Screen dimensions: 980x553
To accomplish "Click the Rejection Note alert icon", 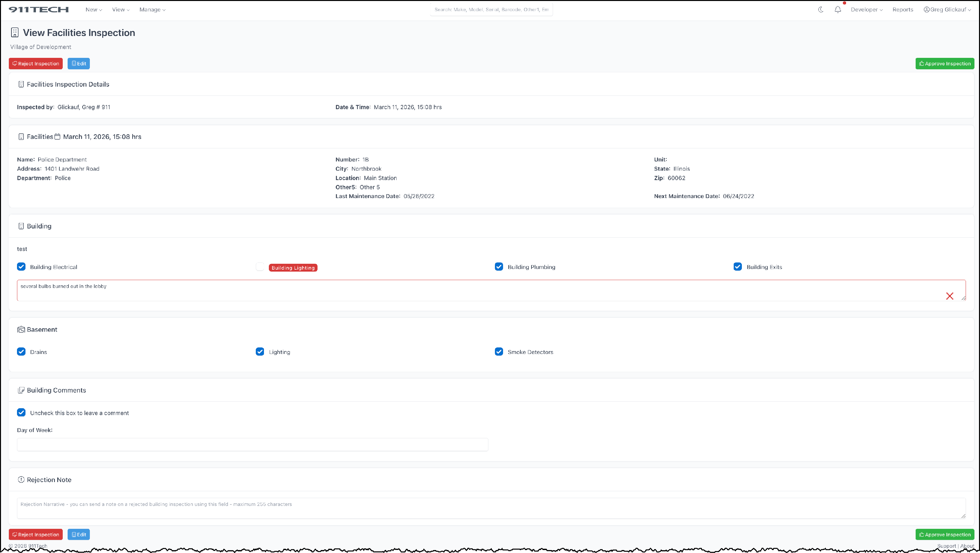I will [21, 479].
